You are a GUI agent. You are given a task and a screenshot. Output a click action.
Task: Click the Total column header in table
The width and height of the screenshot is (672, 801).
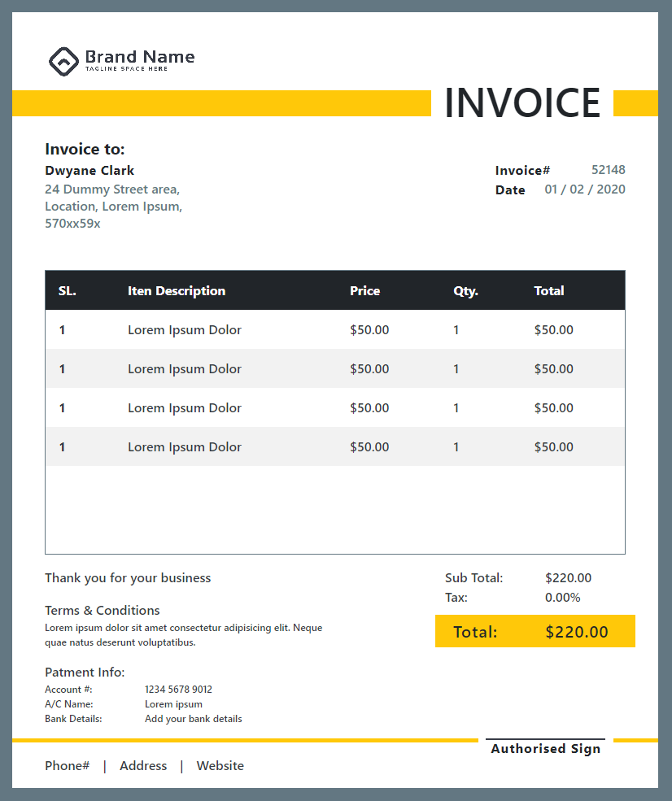[549, 290]
